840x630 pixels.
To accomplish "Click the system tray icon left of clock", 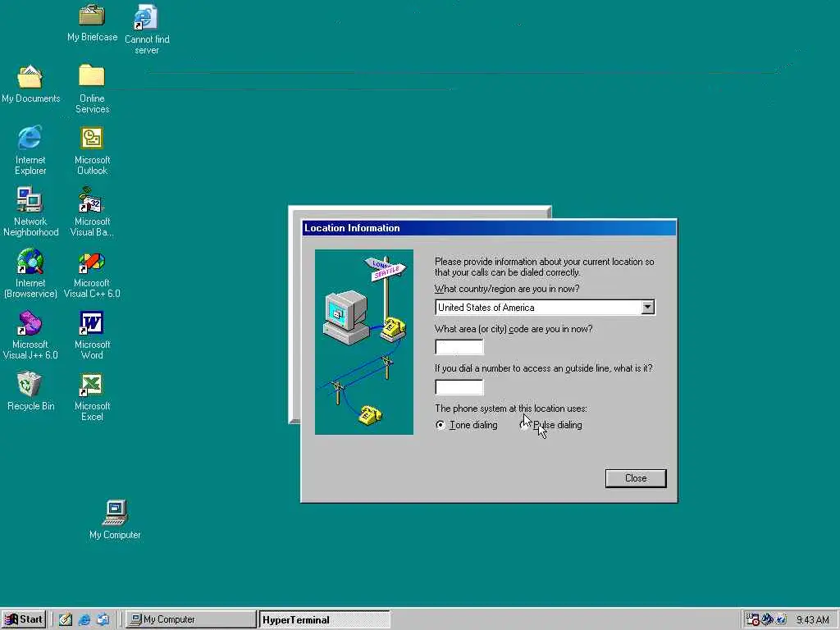I will point(781,619).
